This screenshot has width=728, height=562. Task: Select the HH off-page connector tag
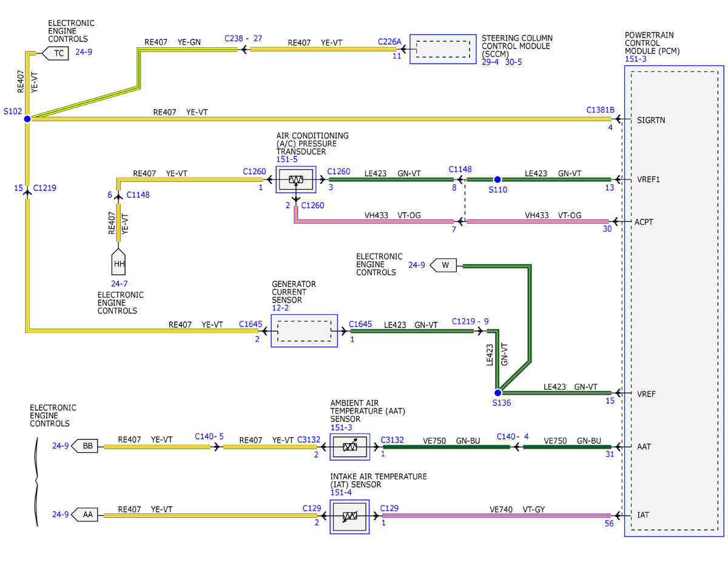[119, 261]
